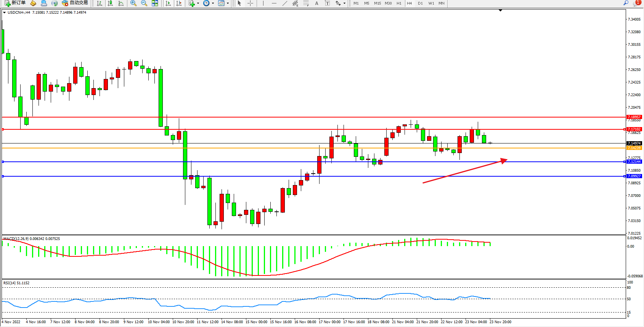
Task: Click the red 7.18957 price level label
Action: (x=634, y=117)
